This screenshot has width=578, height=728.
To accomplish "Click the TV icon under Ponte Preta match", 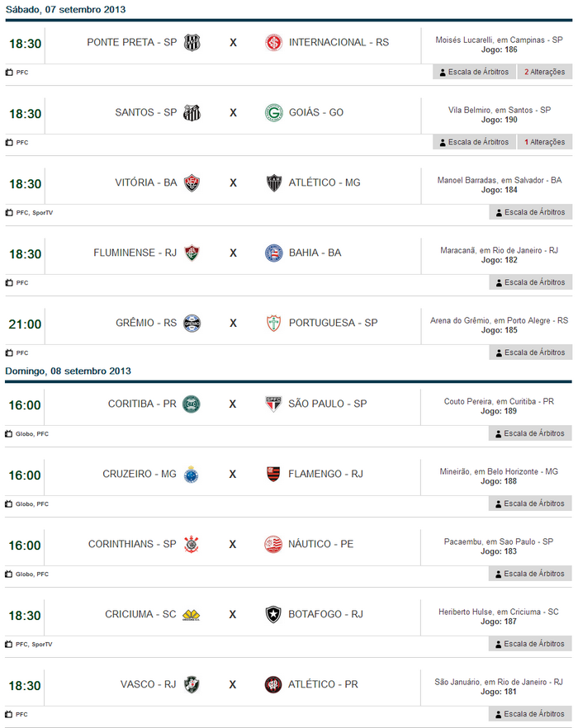I will (x=9, y=73).
